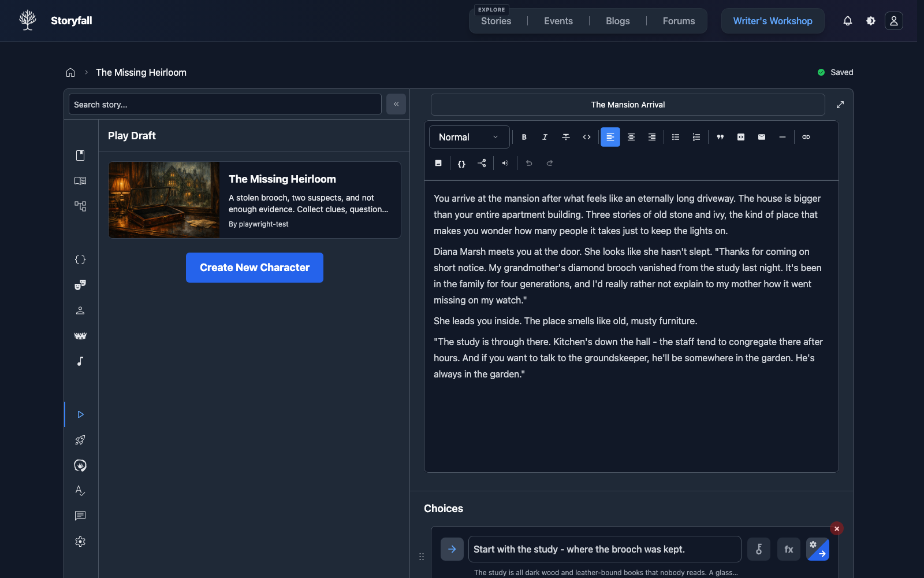
Task: Select the Play mode triangle icon
Action: (x=80, y=414)
